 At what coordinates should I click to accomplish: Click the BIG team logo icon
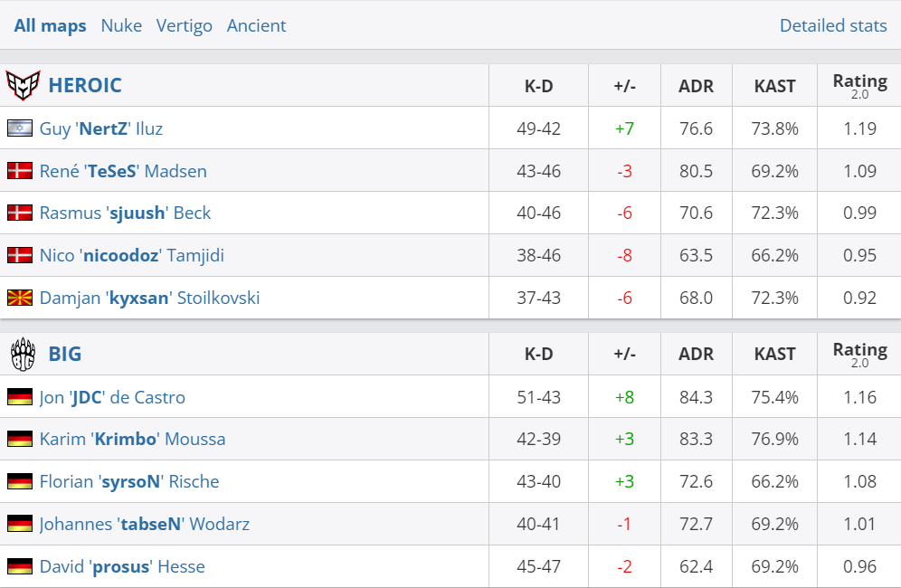coord(23,354)
